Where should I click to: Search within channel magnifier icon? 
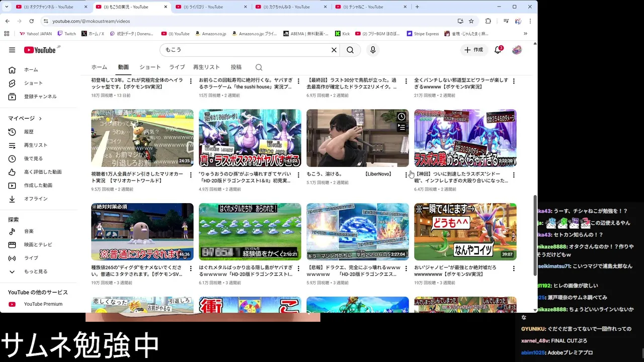[x=259, y=67]
